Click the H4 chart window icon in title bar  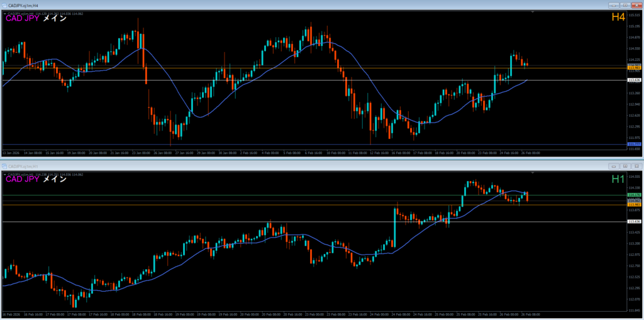[4, 5]
